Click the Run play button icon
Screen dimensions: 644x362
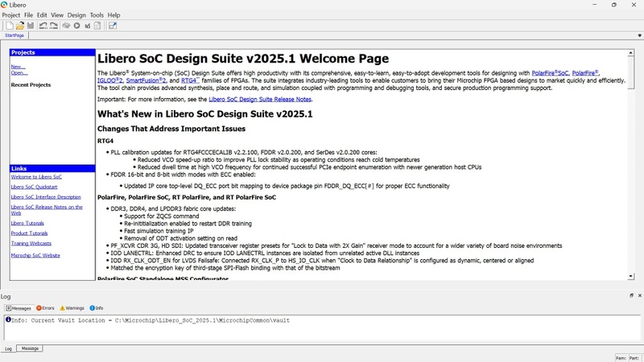(x=76, y=26)
